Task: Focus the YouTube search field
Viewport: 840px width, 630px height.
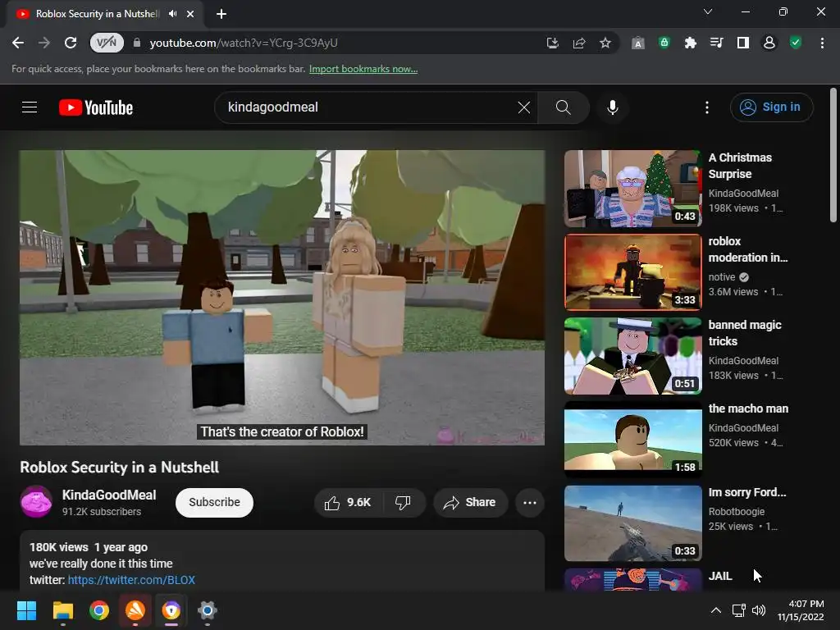Action: pos(370,107)
